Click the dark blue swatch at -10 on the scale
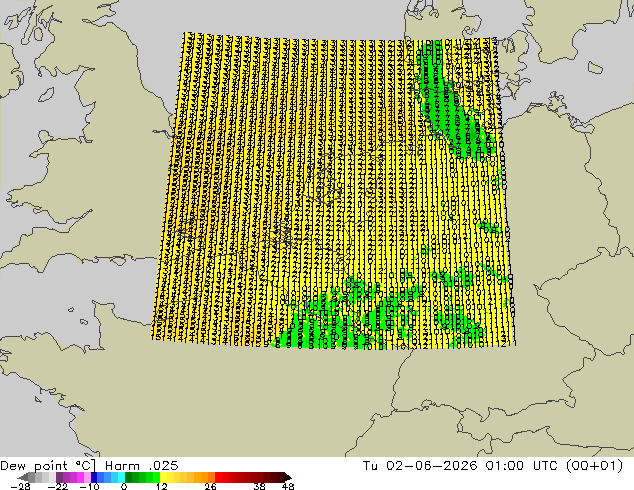This screenshot has height=490, width=634. tap(93, 477)
